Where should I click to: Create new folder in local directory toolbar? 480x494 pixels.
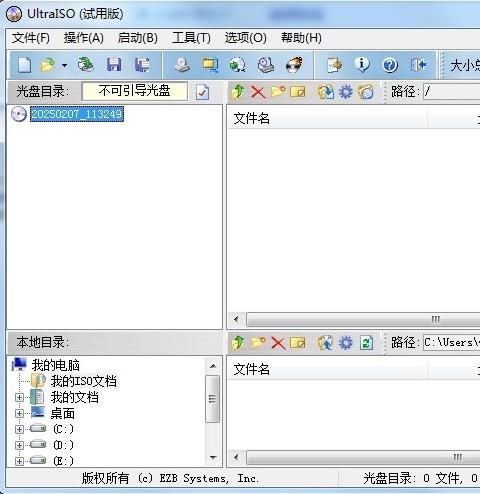tap(258, 342)
